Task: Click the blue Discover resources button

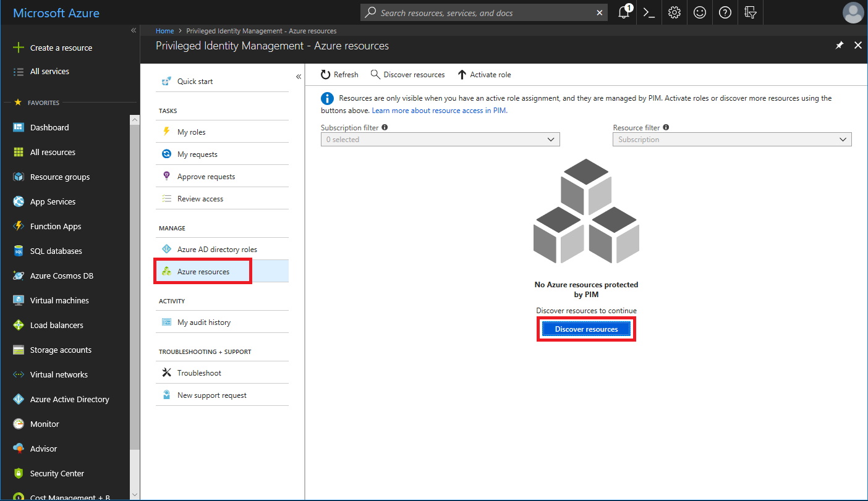Action: 586,329
